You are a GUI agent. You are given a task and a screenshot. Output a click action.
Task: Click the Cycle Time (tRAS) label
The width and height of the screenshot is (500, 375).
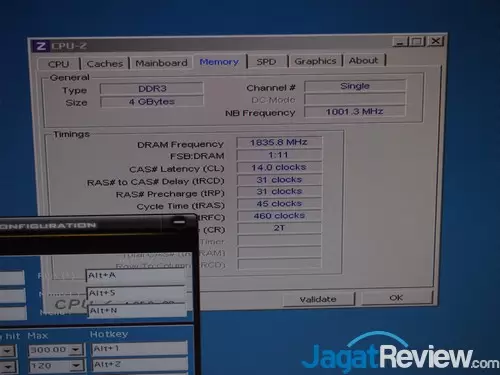pyautogui.click(x=181, y=206)
